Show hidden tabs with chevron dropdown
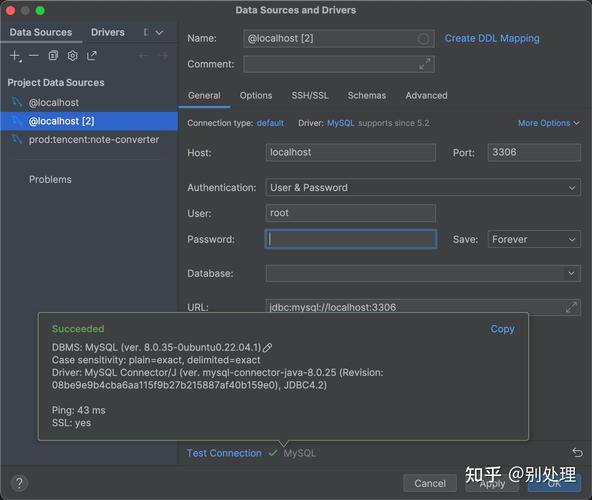Viewport: 592px width, 500px height. tap(159, 32)
